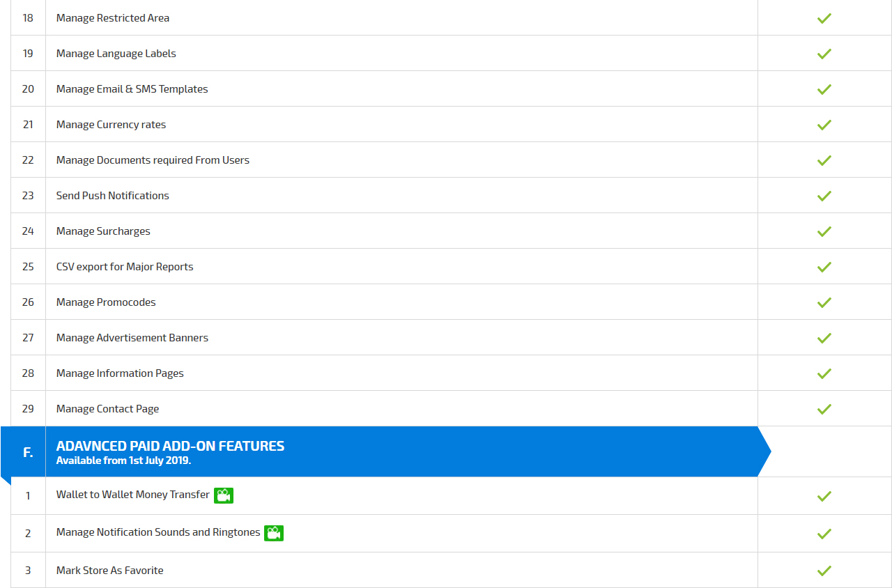This screenshot has width=892, height=588.
Task: Click checkmark in Manage Advertisement Banners row
Action: click(824, 338)
